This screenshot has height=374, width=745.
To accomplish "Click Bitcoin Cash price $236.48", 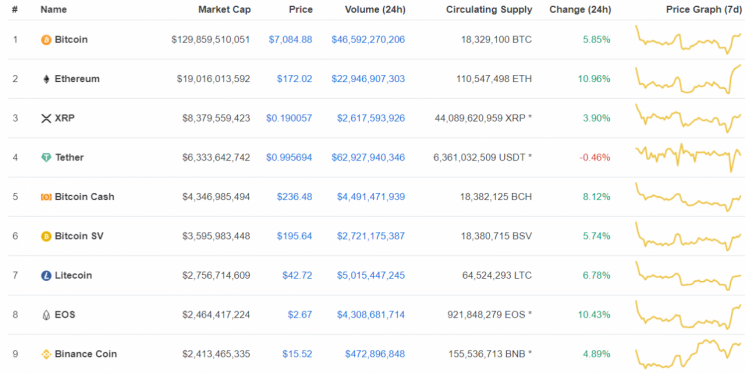I will point(295,197).
